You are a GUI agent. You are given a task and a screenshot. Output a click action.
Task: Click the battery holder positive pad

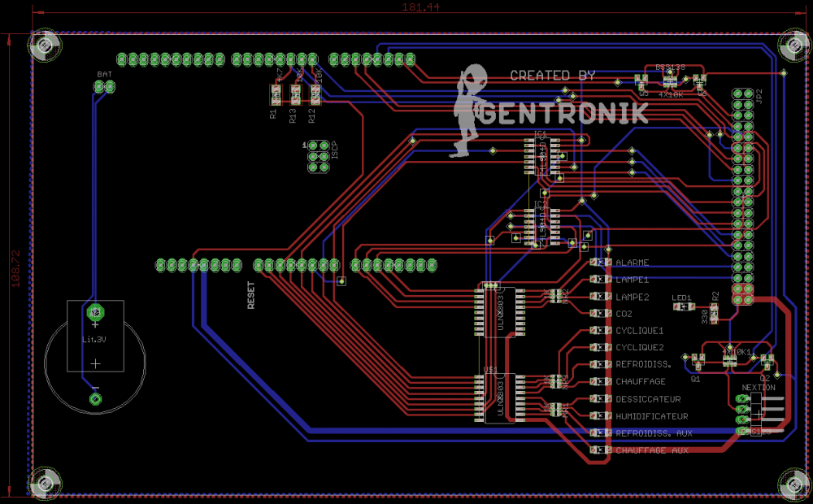pos(95,313)
